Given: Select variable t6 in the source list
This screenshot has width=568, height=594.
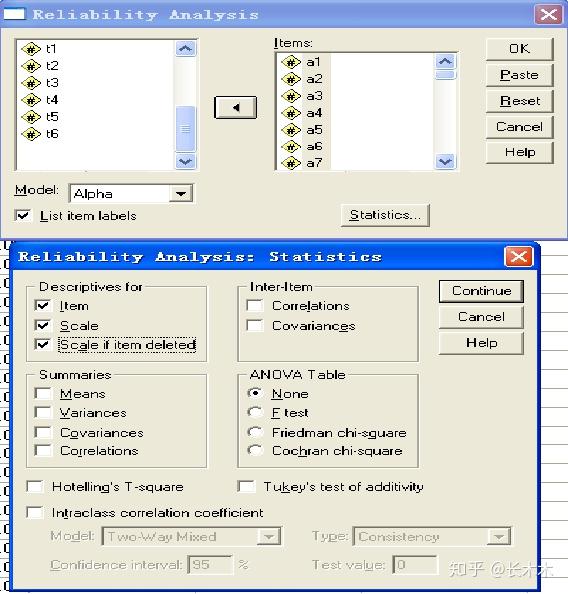Looking at the screenshot, I should (40, 134).
